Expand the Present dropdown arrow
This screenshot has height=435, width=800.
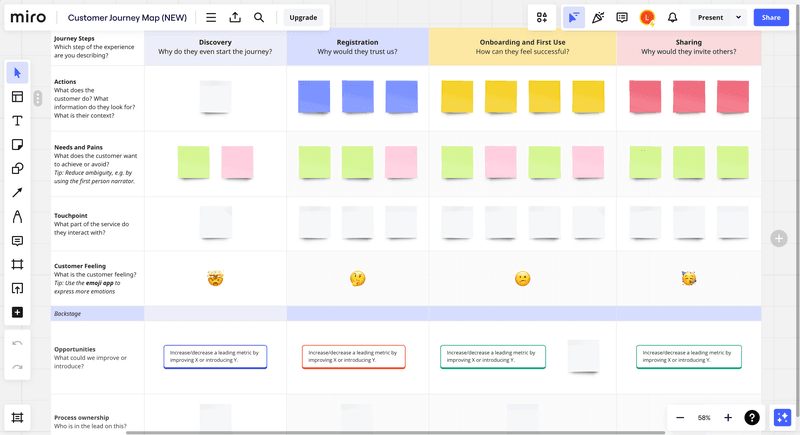[x=738, y=17]
